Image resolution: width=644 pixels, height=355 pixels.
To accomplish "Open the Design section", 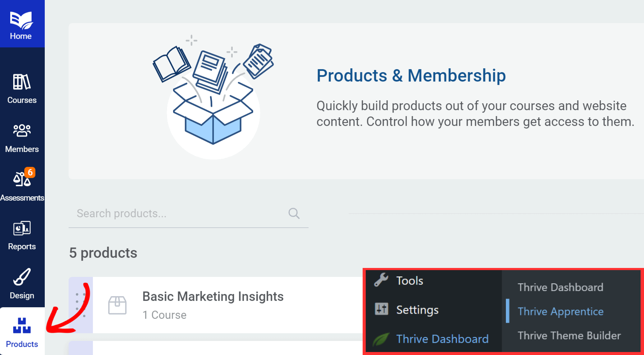I will [x=22, y=284].
